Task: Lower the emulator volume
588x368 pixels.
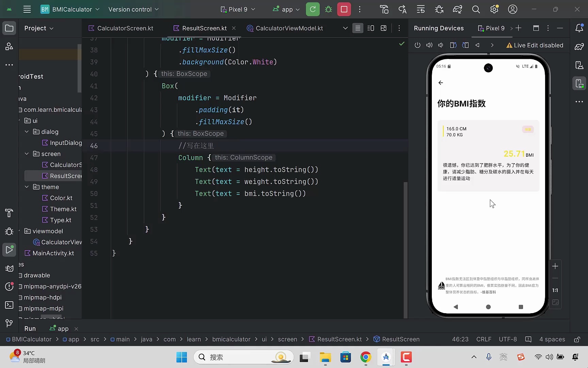Action: [441, 45]
